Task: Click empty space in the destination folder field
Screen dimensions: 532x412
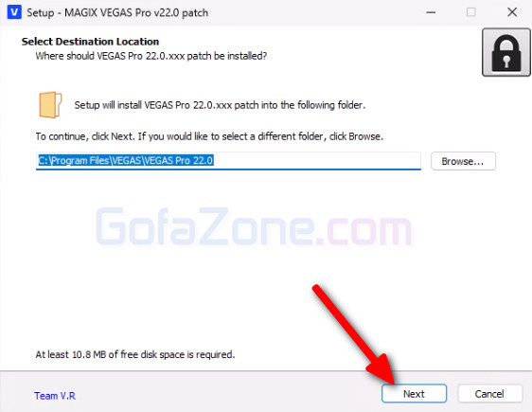Action: (315, 160)
